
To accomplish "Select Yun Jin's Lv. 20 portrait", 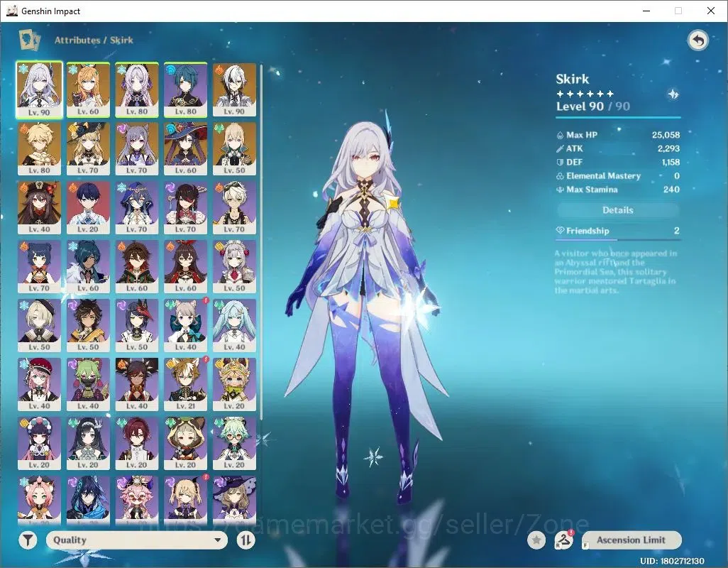I will pos(40,444).
